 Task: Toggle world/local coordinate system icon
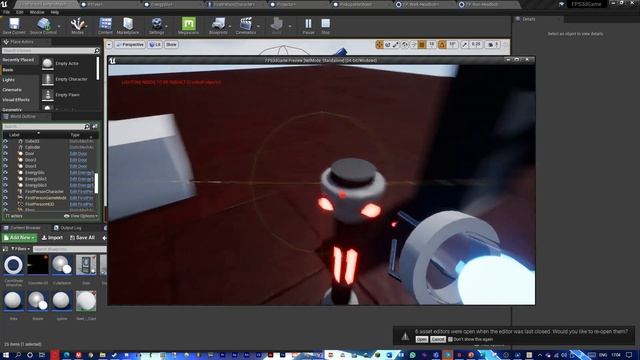404,44
